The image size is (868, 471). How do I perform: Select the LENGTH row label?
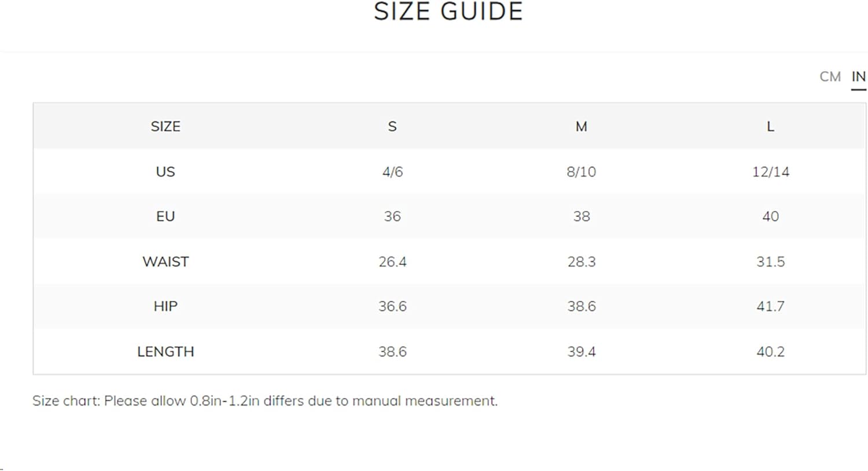[x=165, y=351]
